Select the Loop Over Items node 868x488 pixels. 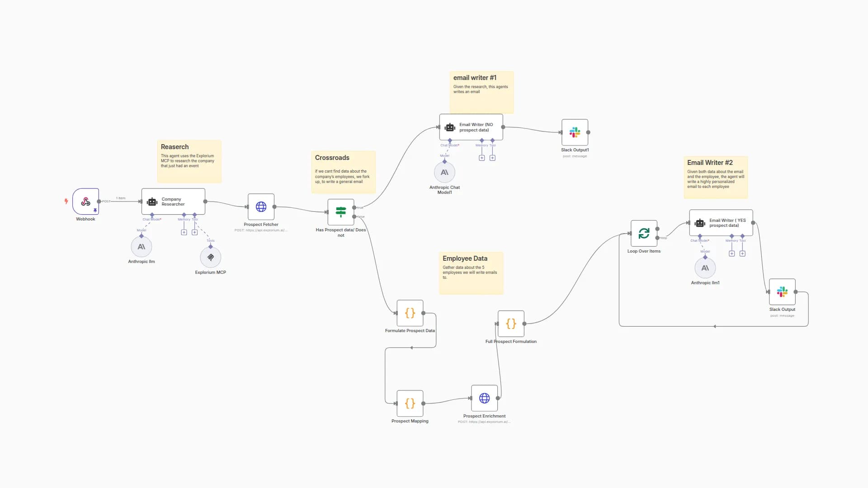point(644,233)
